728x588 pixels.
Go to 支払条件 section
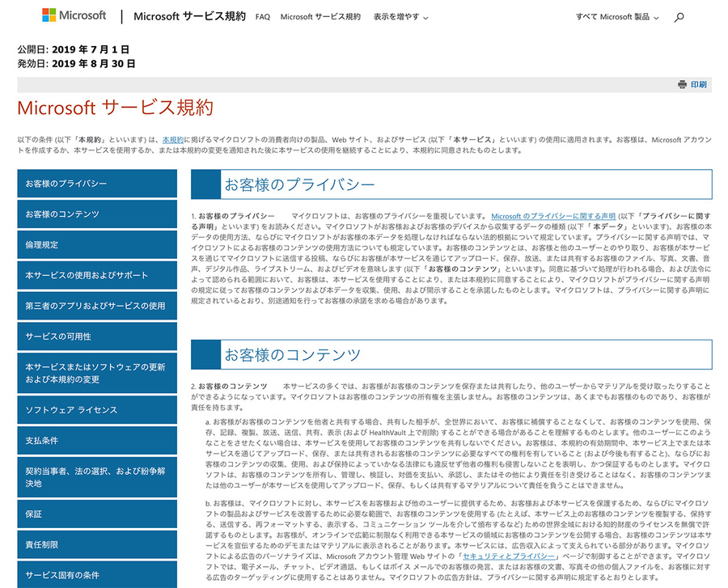pyautogui.click(x=97, y=441)
